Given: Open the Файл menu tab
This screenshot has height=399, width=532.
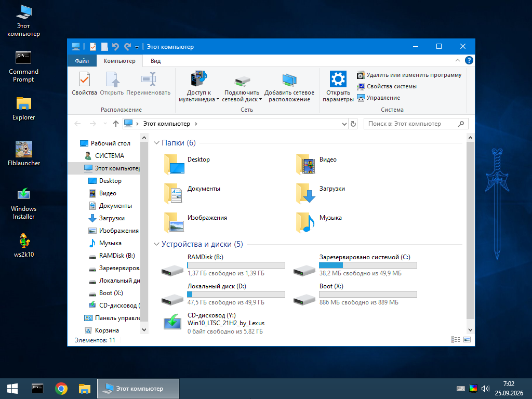Looking at the screenshot, I should (82, 61).
